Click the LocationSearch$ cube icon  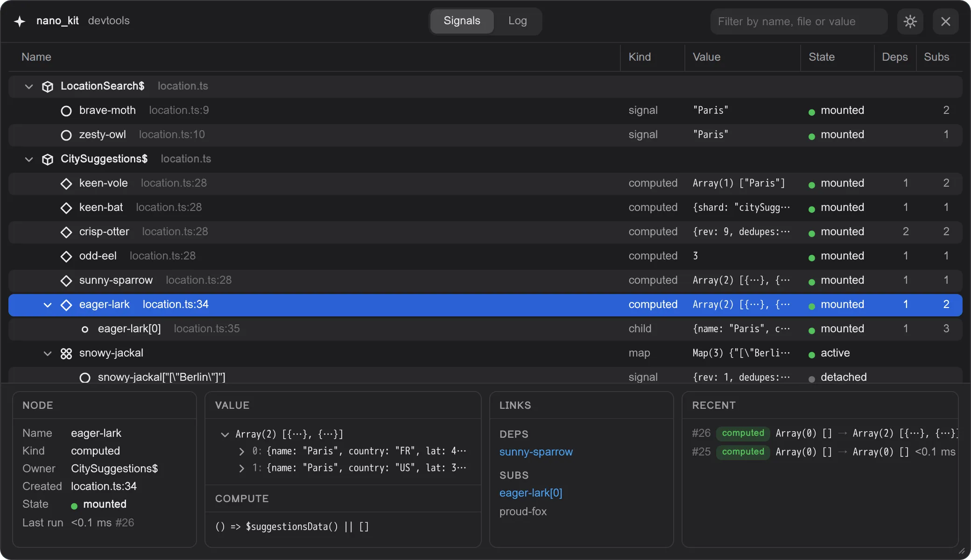click(48, 86)
